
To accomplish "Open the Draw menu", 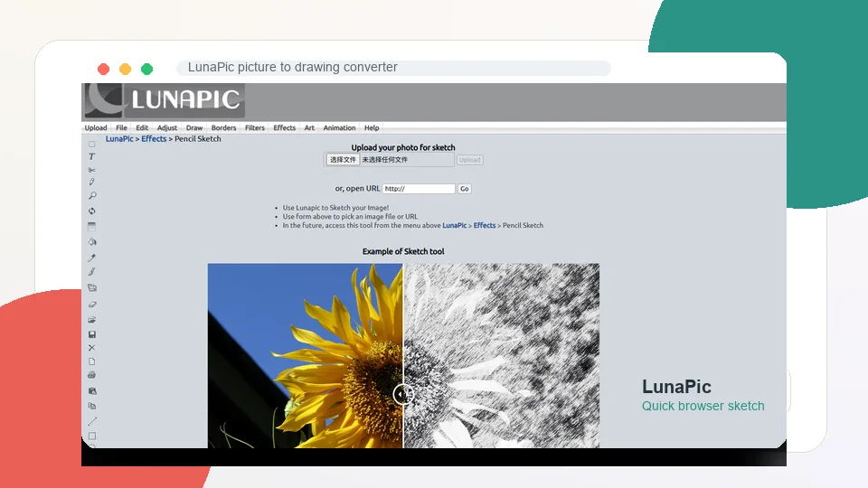I will (194, 127).
